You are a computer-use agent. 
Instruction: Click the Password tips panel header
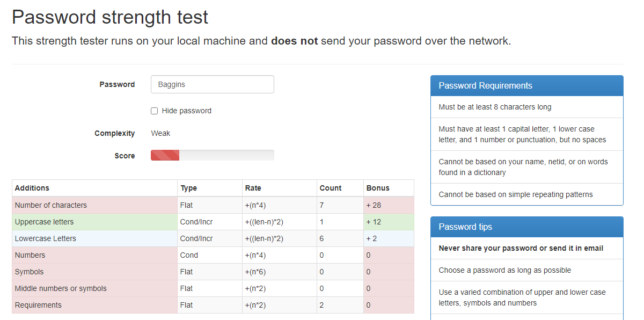[x=526, y=227]
